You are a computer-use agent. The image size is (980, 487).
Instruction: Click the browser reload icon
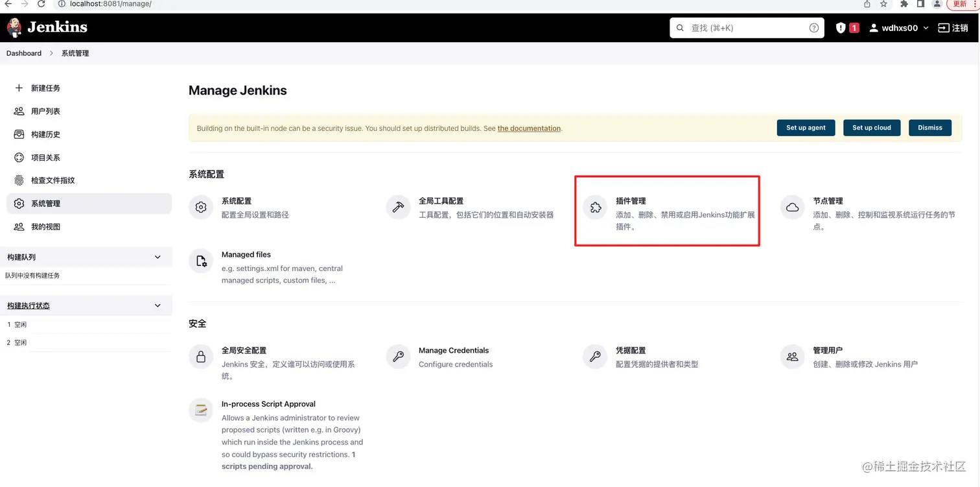[x=41, y=4]
